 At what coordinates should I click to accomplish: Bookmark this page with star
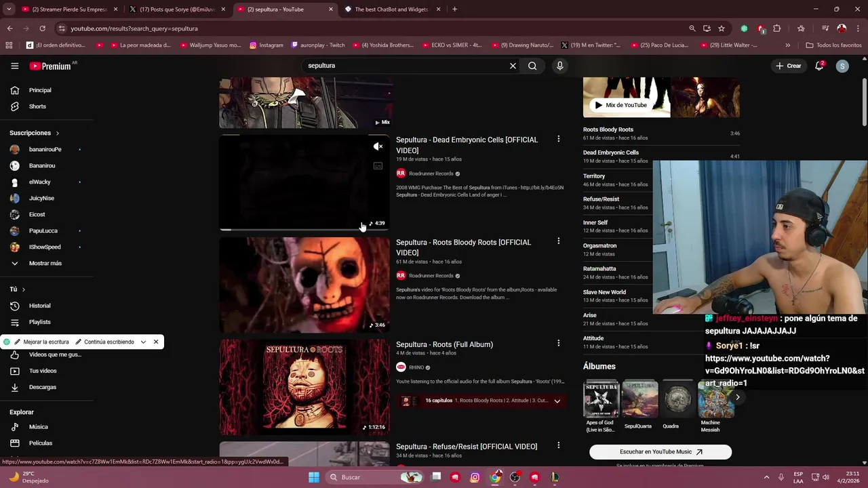point(722,28)
